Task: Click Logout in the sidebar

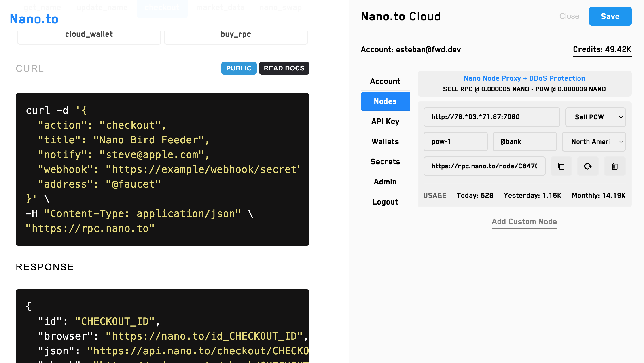Action: pyautogui.click(x=385, y=202)
